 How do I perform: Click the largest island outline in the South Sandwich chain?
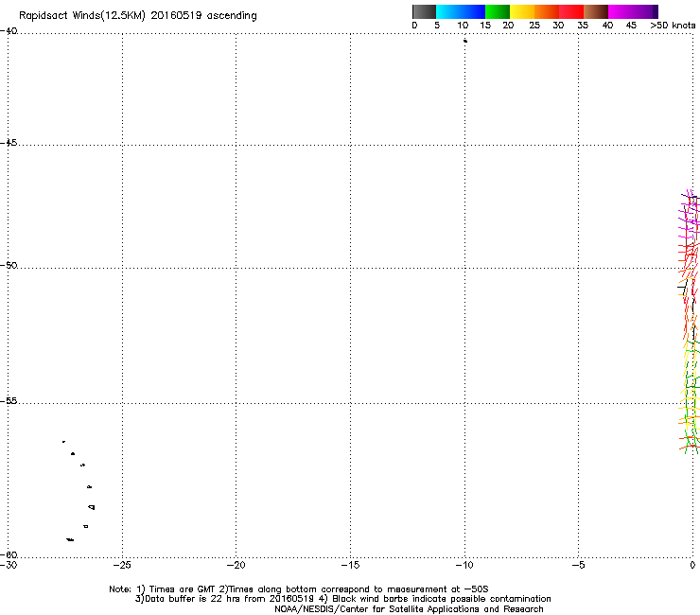click(x=92, y=507)
